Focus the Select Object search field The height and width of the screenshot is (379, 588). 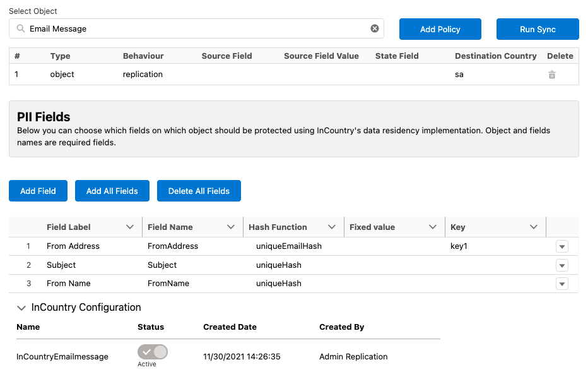pos(196,28)
